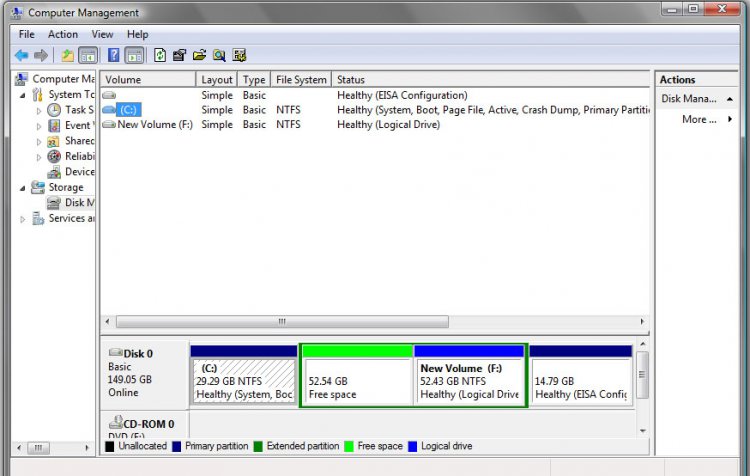Collapse the Disk Management actions section
Viewport: 750px width, 476px height.
[x=729, y=99]
